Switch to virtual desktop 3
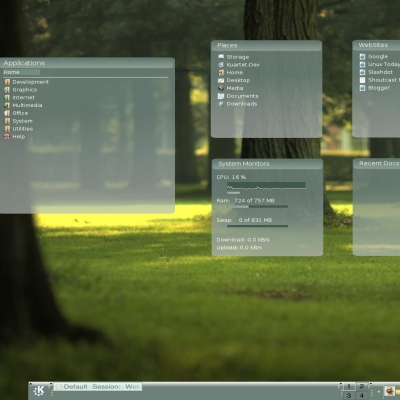The height and width of the screenshot is (400, 400). tap(349, 395)
